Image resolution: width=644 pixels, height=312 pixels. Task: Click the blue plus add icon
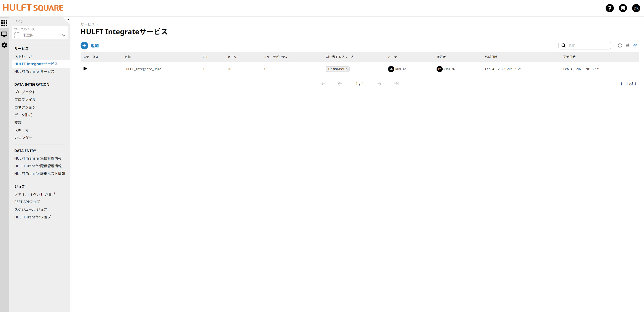pyautogui.click(x=84, y=45)
